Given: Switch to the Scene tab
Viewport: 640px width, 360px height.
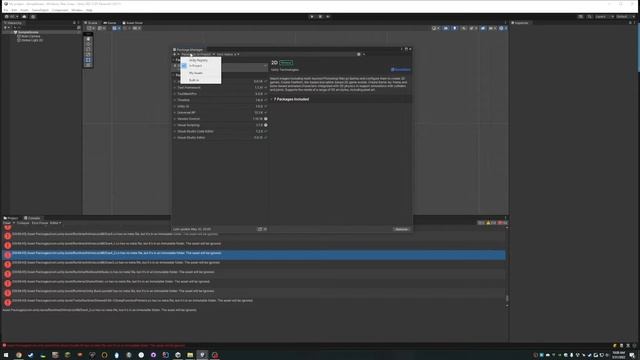Looking at the screenshot, I should [x=91, y=23].
